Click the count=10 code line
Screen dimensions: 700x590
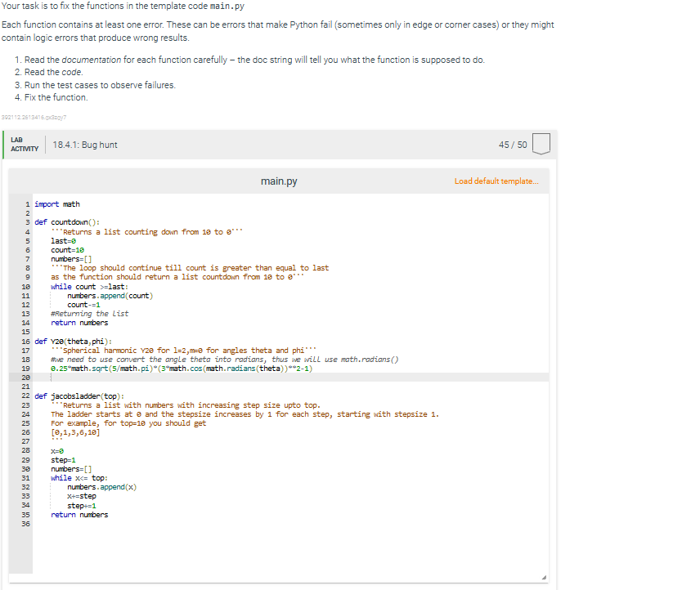[67, 250]
